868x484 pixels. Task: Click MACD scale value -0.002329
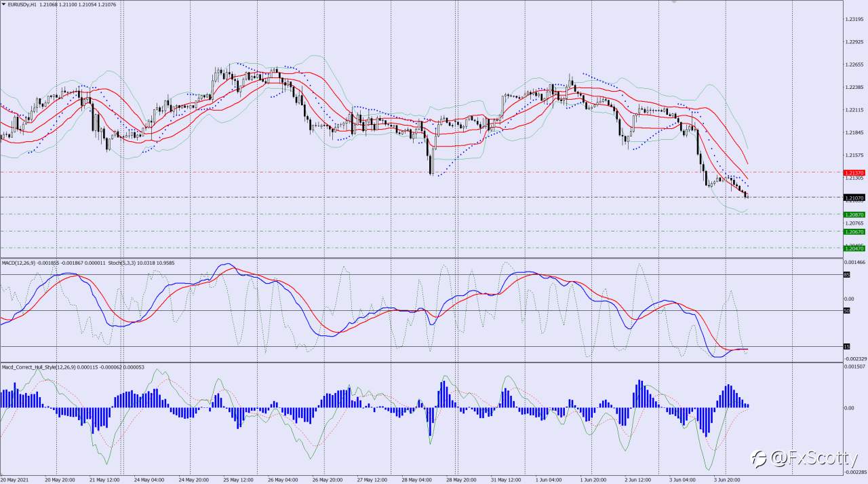tap(854, 359)
